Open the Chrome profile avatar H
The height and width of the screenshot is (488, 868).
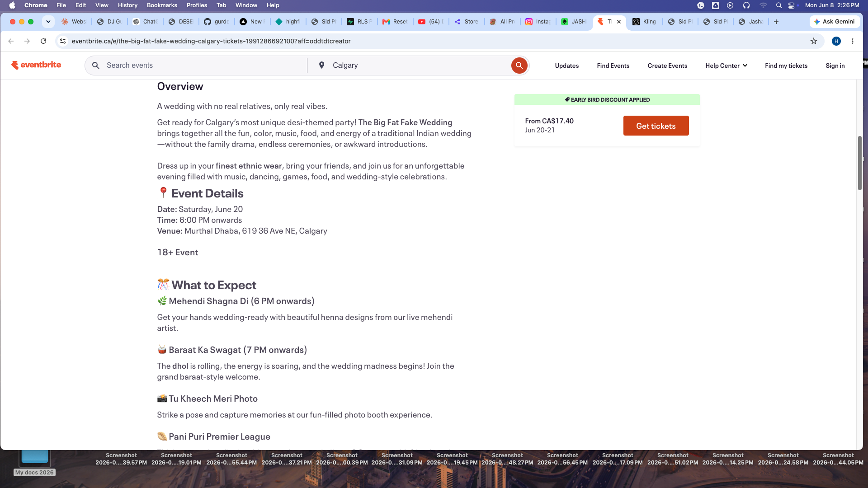pos(836,41)
